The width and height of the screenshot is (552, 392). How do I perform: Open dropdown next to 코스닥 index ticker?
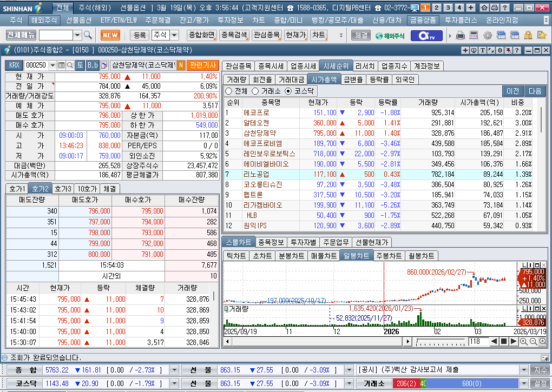(174, 383)
